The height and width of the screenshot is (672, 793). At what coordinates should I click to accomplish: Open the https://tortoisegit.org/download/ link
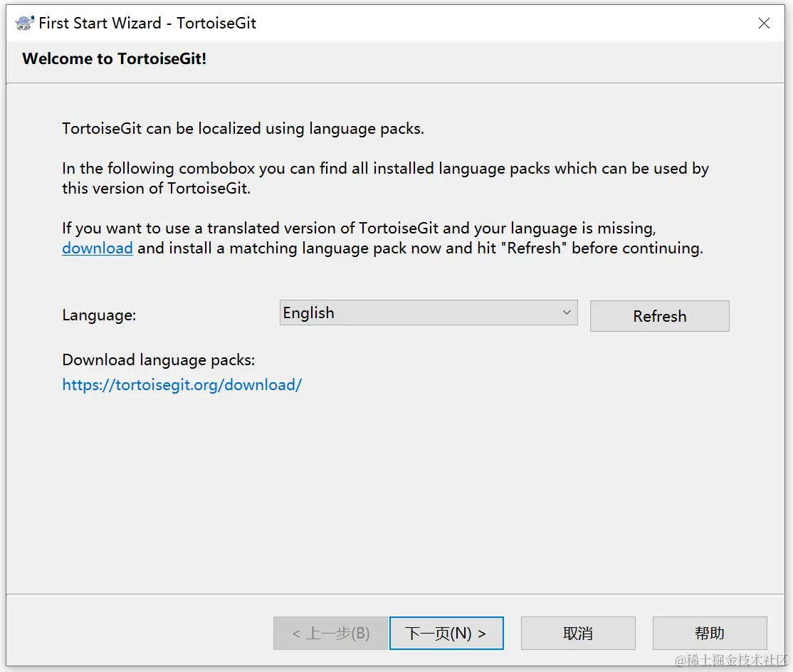pos(182,385)
